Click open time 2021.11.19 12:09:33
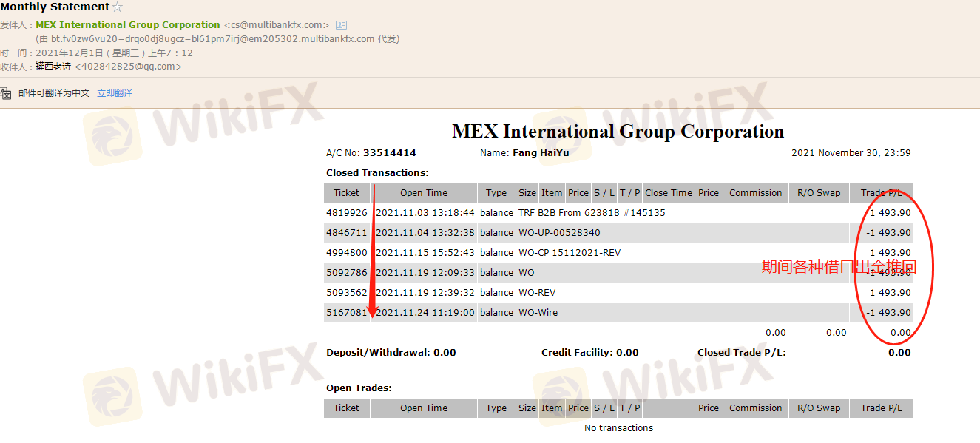Screen dimensions: 980x443 pos(425,273)
